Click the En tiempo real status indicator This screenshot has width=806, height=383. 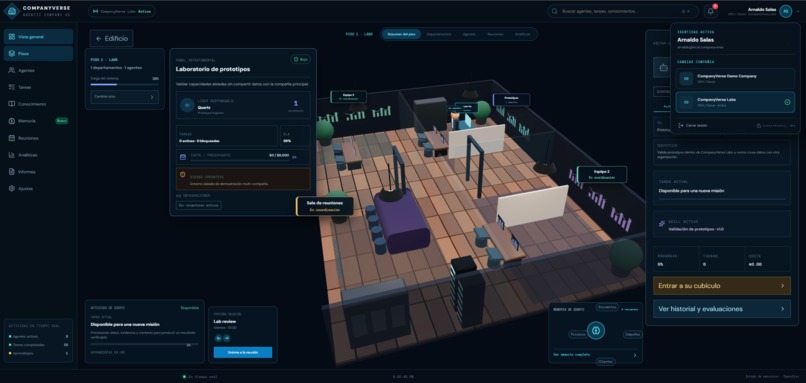(x=200, y=377)
